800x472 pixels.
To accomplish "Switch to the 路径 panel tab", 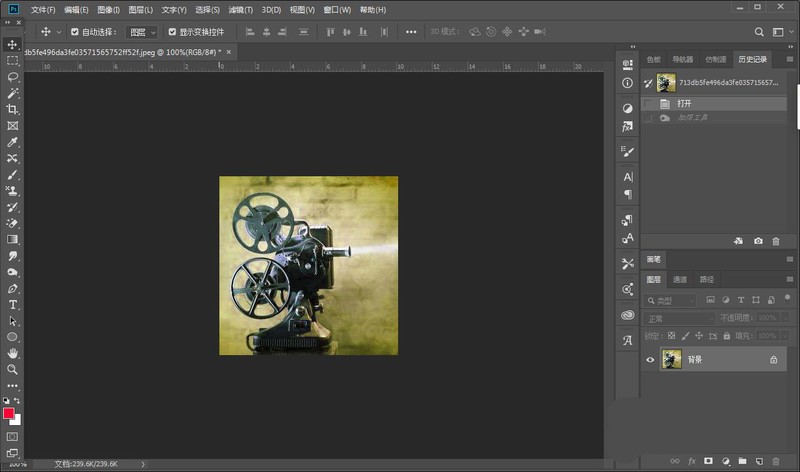I will click(706, 279).
